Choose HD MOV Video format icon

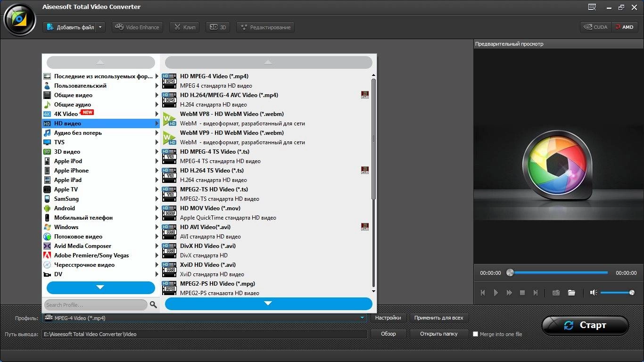169,213
